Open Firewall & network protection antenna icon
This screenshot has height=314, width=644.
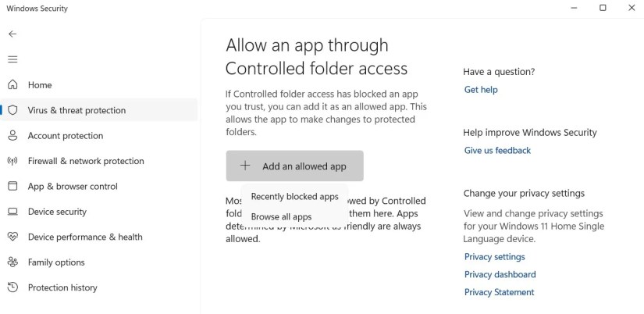coord(12,161)
